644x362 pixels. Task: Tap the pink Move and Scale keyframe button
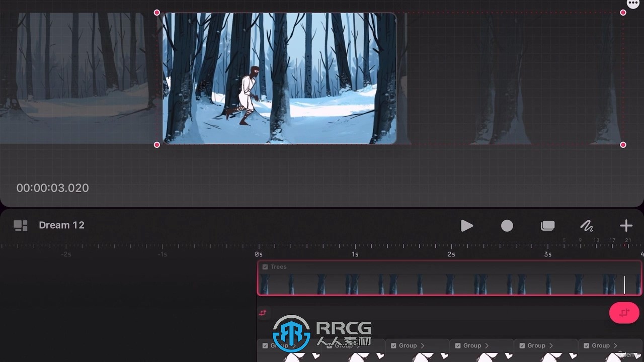624,313
